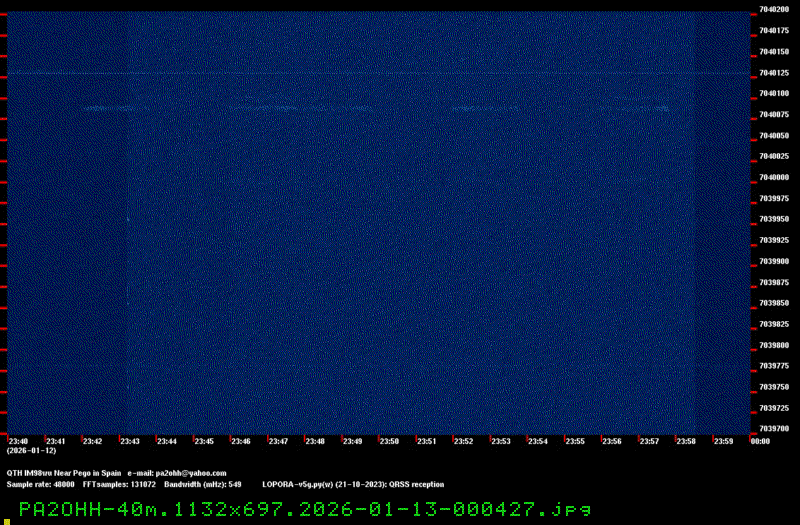Click the 23:45 time axis label

click(204, 441)
